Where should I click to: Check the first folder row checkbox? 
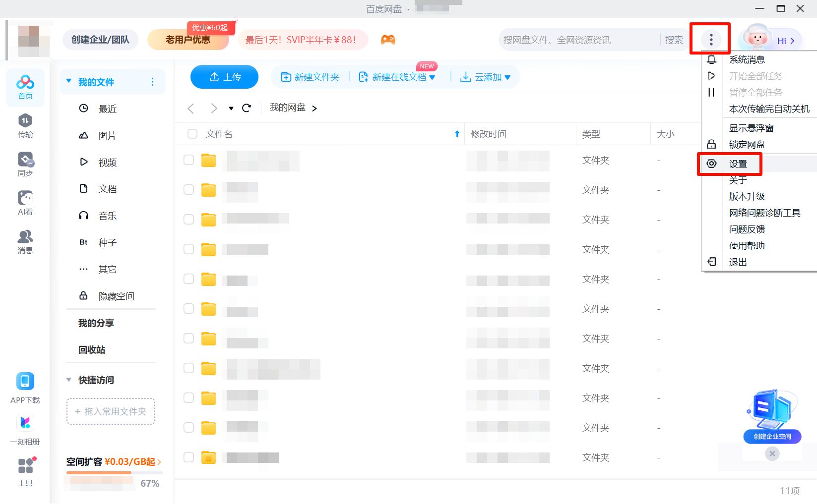tap(189, 160)
